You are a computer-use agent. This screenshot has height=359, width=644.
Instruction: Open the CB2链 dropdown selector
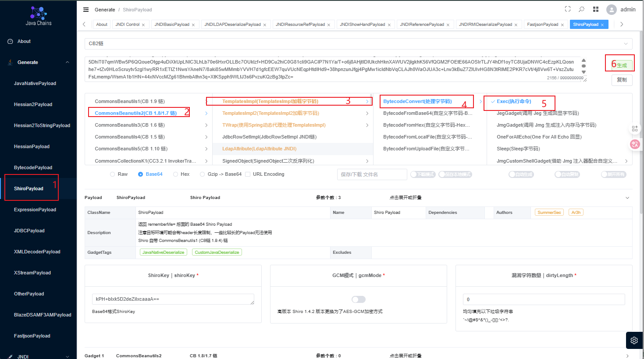358,43
